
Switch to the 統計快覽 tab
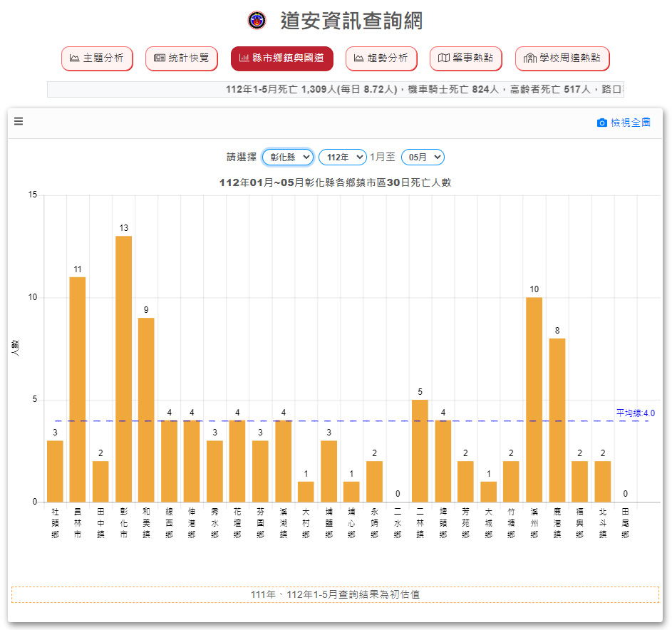point(182,58)
